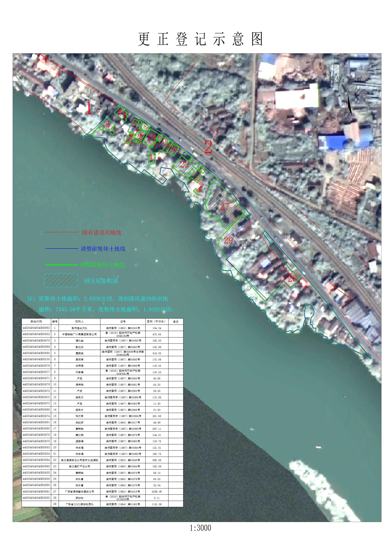
Task: Click the blue line sample for '调整前集体土地线'
Action: point(62,249)
